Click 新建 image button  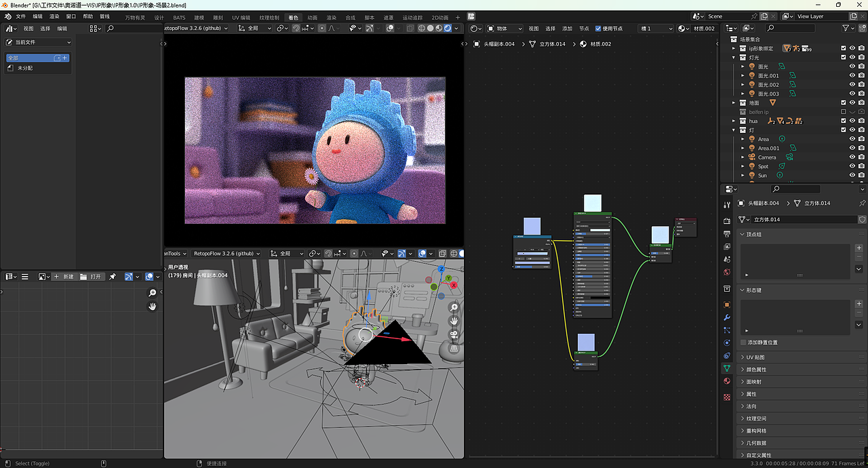click(x=64, y=277)
